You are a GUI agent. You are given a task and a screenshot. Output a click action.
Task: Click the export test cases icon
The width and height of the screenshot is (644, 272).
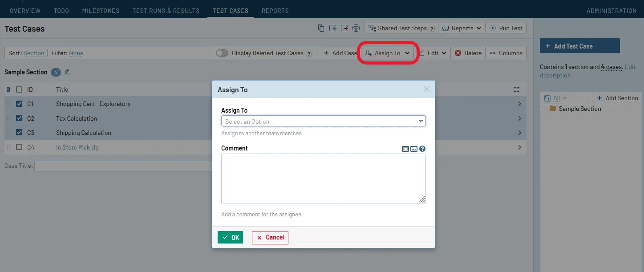pyautogui.click(x=344, y=28)
